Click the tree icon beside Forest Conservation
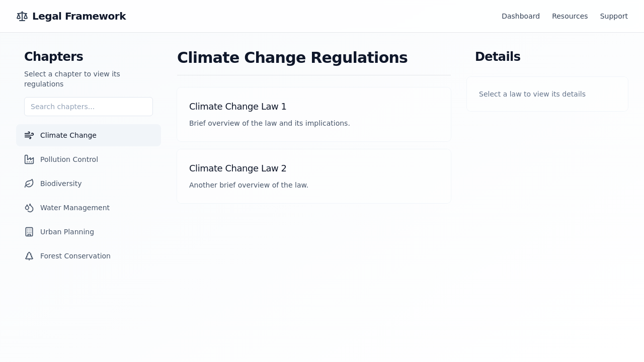 pyautogui.click(x=29, y=256)
